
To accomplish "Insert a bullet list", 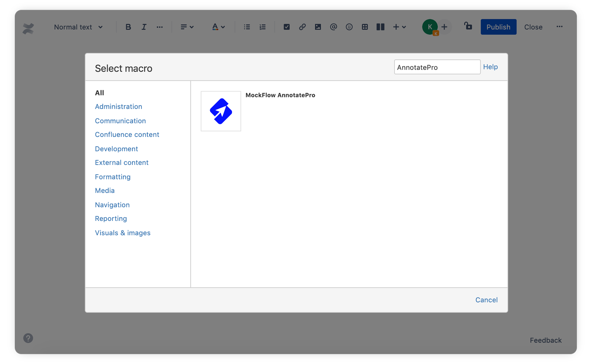I will pyautogui.click(x=247, y=27).
